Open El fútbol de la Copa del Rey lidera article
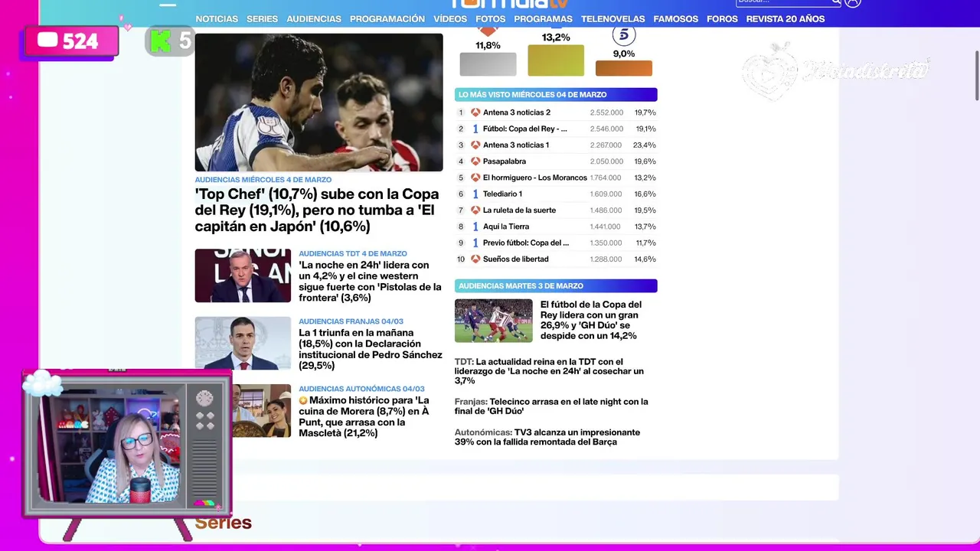The image size is (980, 551). coord(591,320)
